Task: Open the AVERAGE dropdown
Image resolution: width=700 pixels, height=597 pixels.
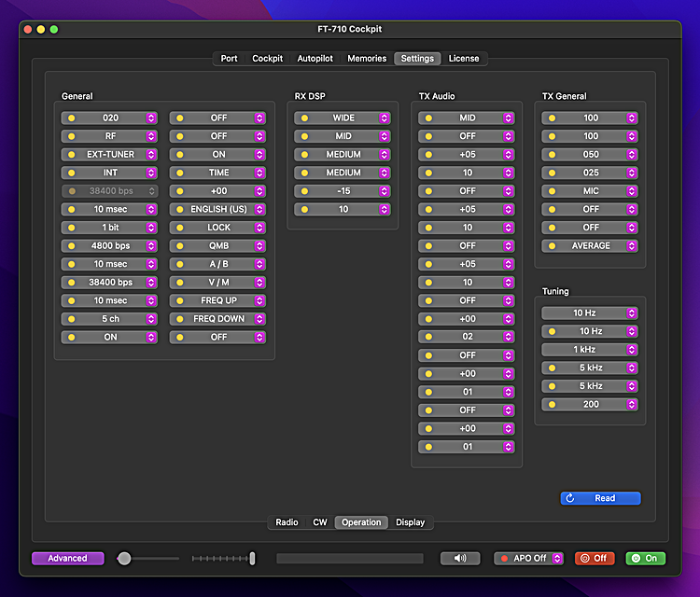Action: pyautogui.click(x=590, y=246)
